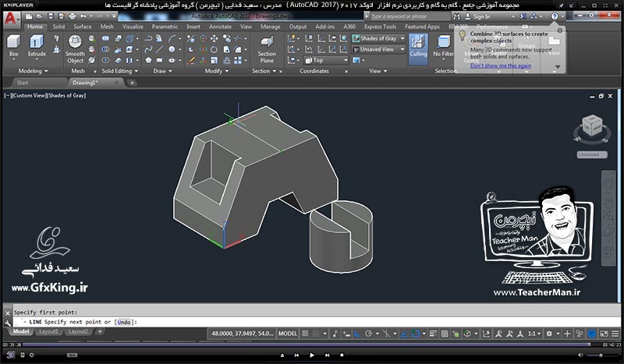
Task: Click the Plot printer icon
Action: pyautogui.click(x=72, y=16)
